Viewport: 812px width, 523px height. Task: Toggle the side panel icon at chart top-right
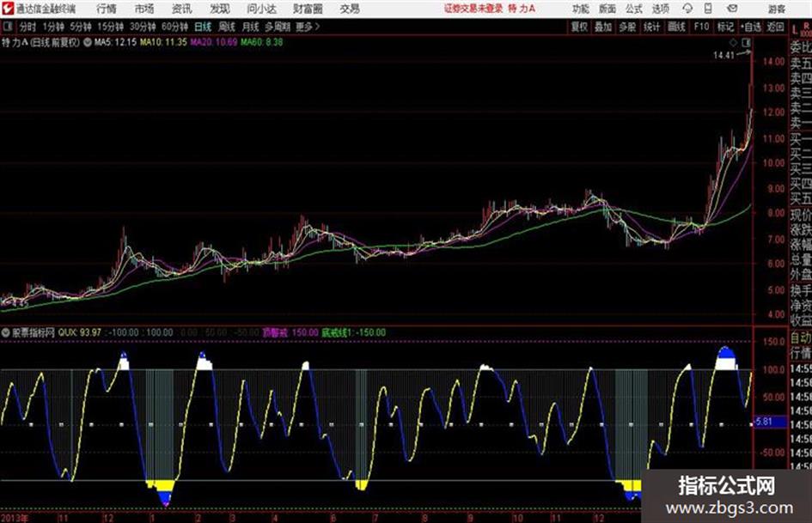pyautogui.click(x=746, y=42)
